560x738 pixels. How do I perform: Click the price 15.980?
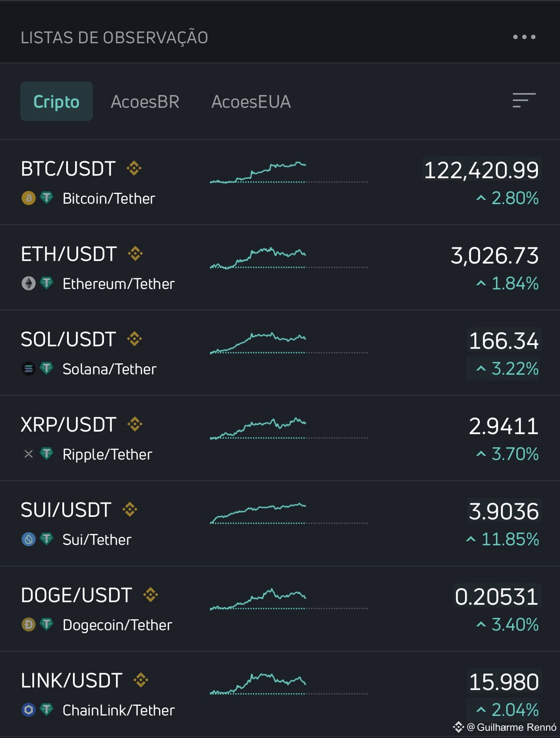point(504,682)
